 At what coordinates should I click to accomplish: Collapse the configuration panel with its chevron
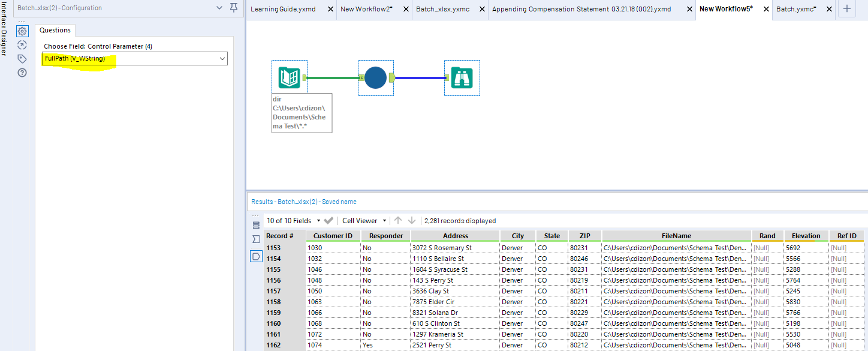click(x=219, y=8)
